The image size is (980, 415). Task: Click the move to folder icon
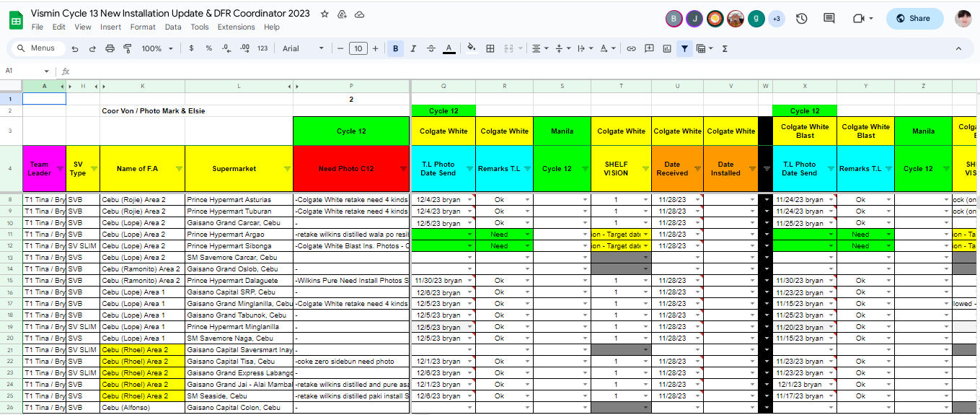tap(342, 14)
